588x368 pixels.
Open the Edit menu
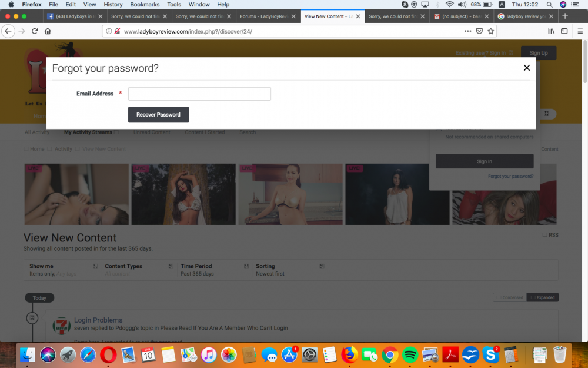coord(71,5)
